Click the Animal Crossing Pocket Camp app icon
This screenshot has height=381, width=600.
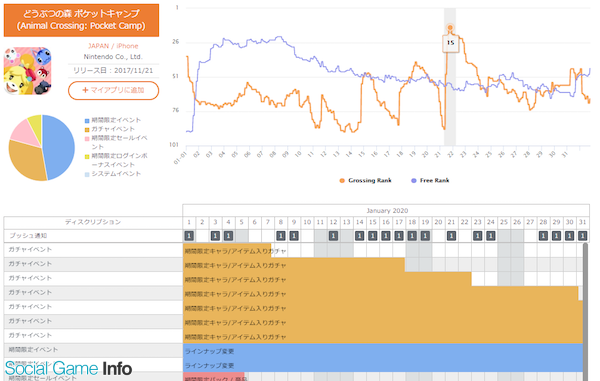(x=28, y=71)
